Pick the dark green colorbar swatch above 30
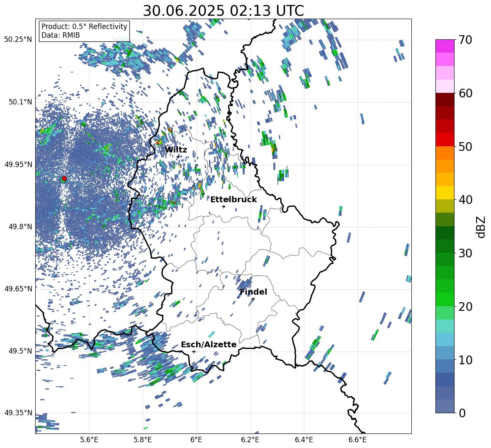Screen dimensions: 491x448 tap(445, 246)
